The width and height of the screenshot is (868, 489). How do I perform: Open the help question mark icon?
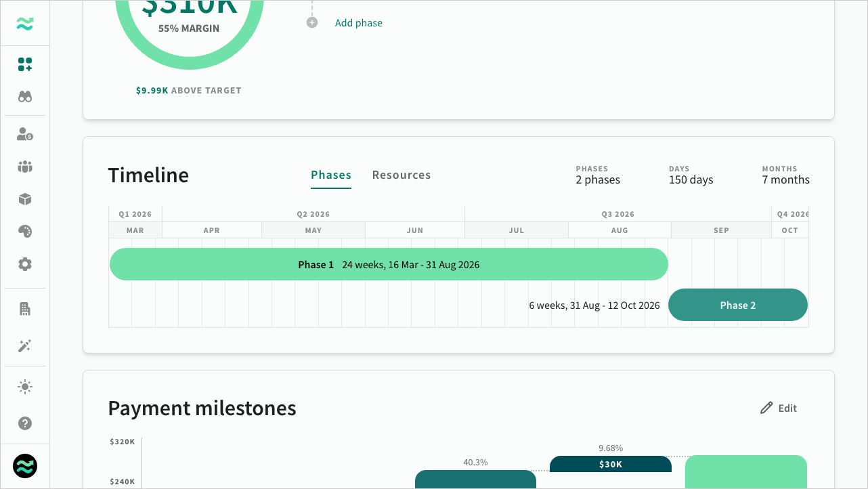pos(25,423)
